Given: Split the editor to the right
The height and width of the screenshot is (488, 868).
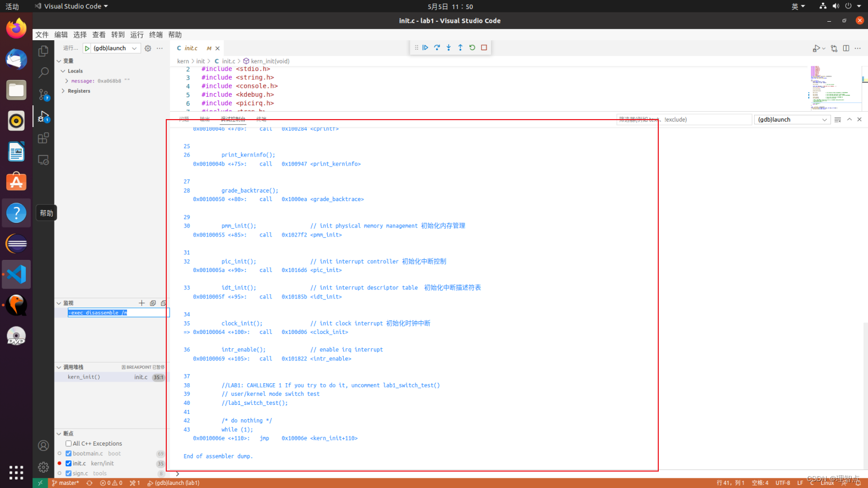Looking at the screenshot, I should pyautogui.click(x=846, y=48).
